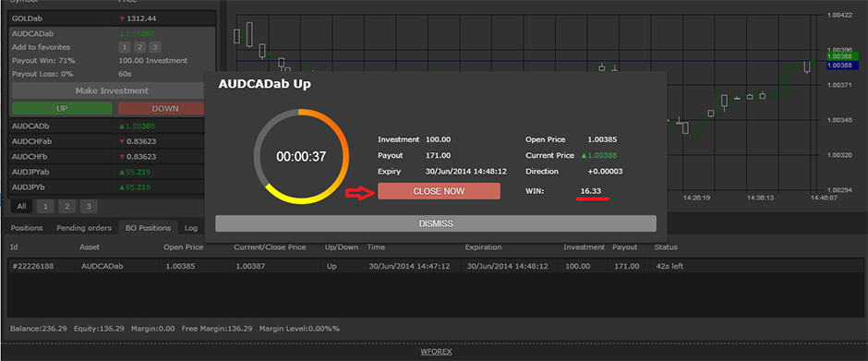
Task: Select position #22226188 in the table
Action: (435, 266)
